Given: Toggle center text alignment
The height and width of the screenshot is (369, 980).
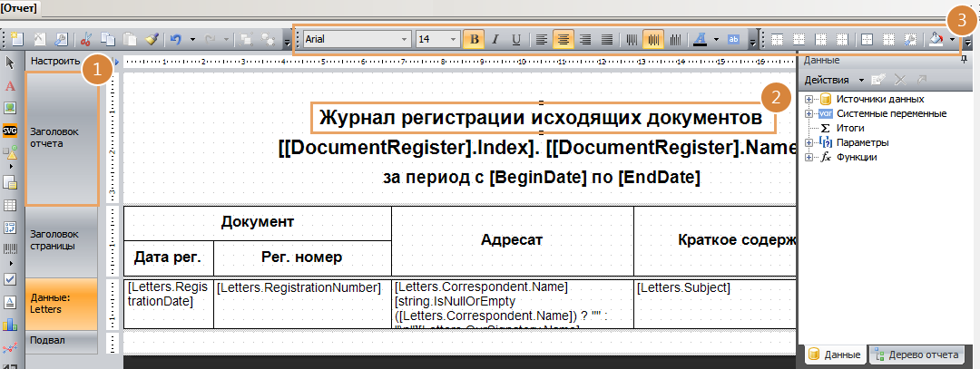Looking at the screenshot, I should (x=563, y=39).
